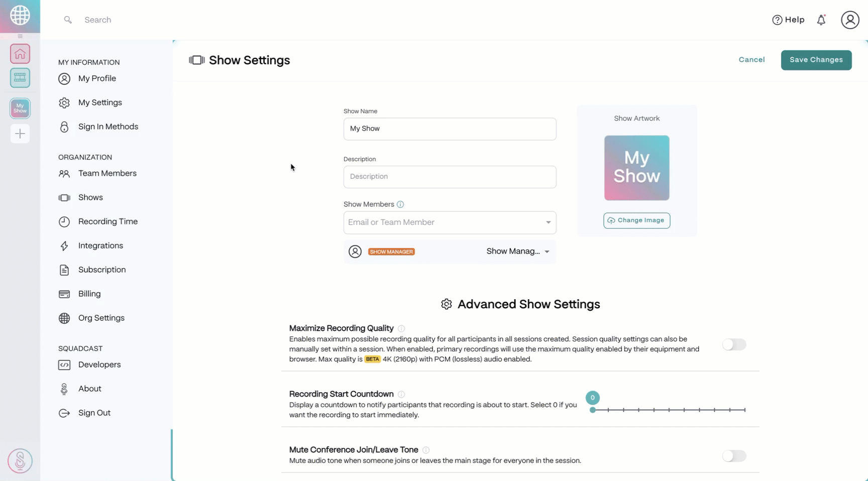Click the SquadCast microphone logo at bottom
Screen dimensions: 868x481
20,460
